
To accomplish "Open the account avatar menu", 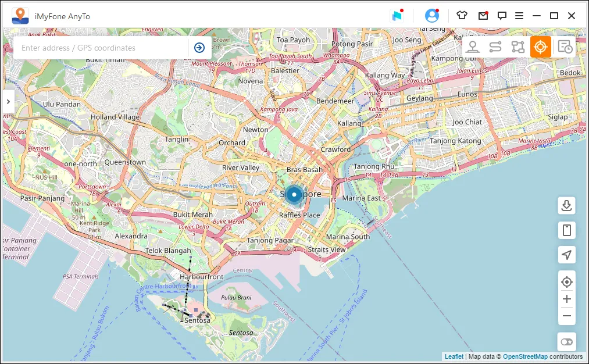I will pyautogui.click(x=432, y=15).
